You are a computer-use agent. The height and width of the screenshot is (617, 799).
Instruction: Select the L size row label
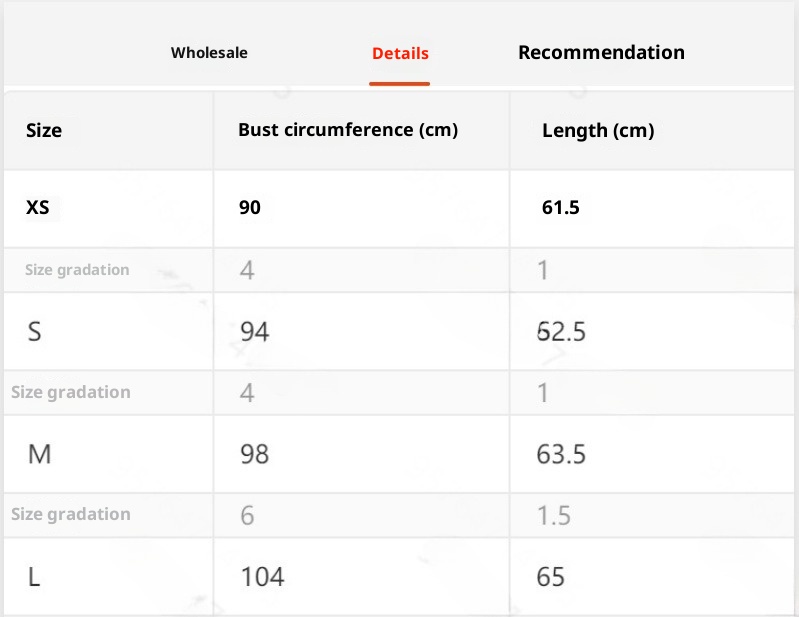[x=35, y=577]
